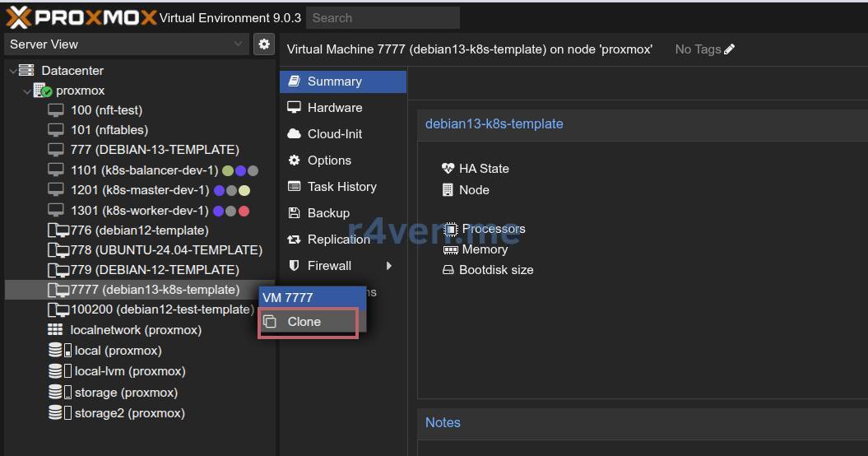Click the localnetwork grid icon
Viewport: 868px width, 456px height.
(56, 330)
